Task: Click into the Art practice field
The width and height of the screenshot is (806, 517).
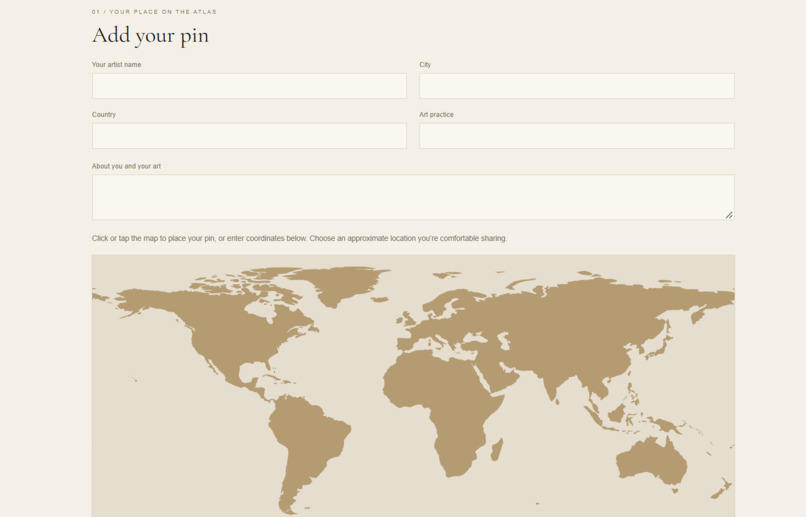Action: pyautogui.click(x=577, y=136)
